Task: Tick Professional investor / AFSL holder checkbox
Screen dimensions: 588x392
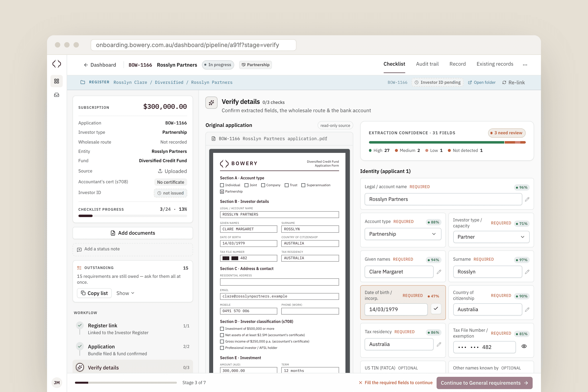Action: [222, 348]
